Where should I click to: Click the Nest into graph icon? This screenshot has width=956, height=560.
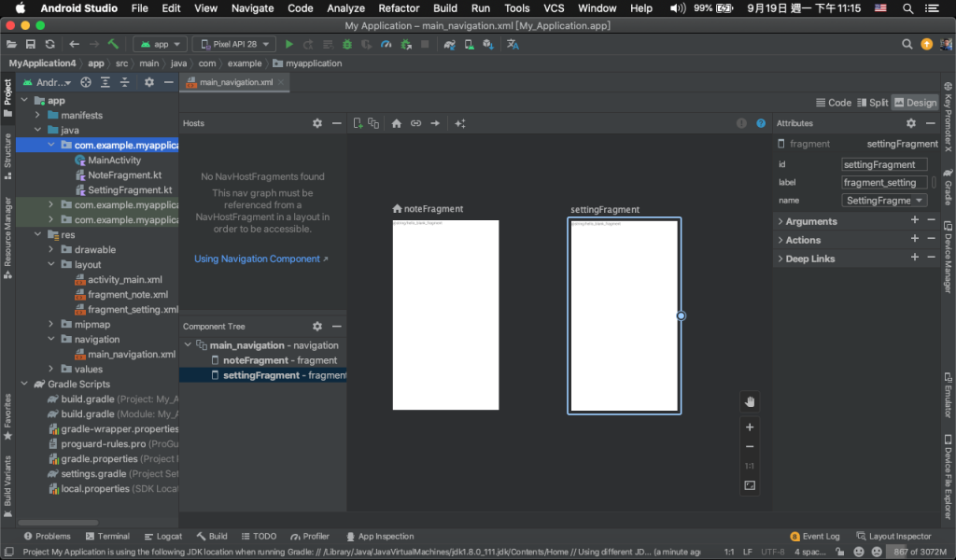(x=373, y=123)
